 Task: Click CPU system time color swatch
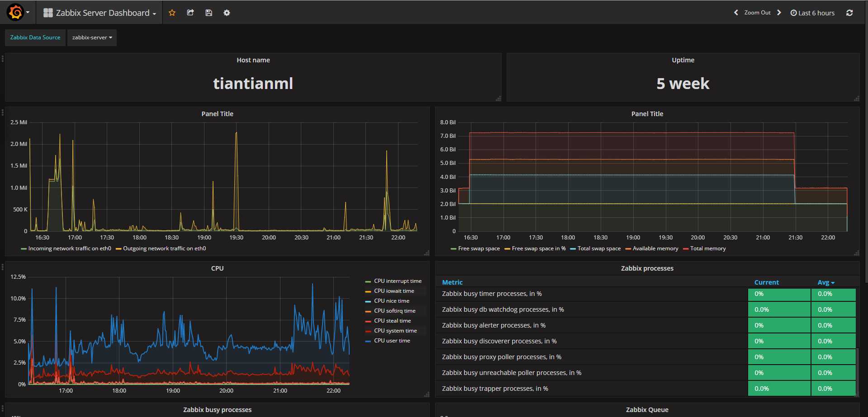click(x=368, y=331)
